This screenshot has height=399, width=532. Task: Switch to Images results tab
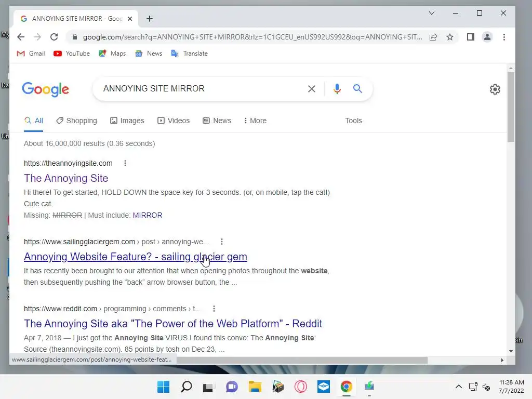click(127, 121)
